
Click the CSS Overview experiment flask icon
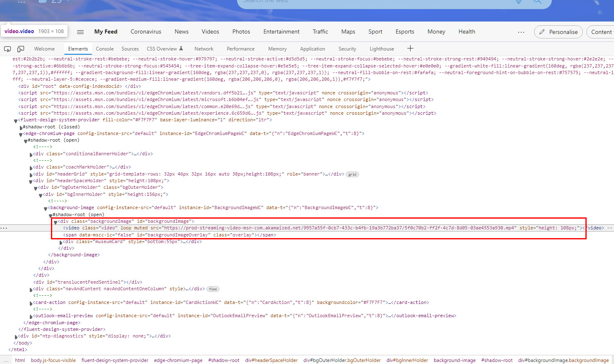pyautogui.click(x=181, y=48)
